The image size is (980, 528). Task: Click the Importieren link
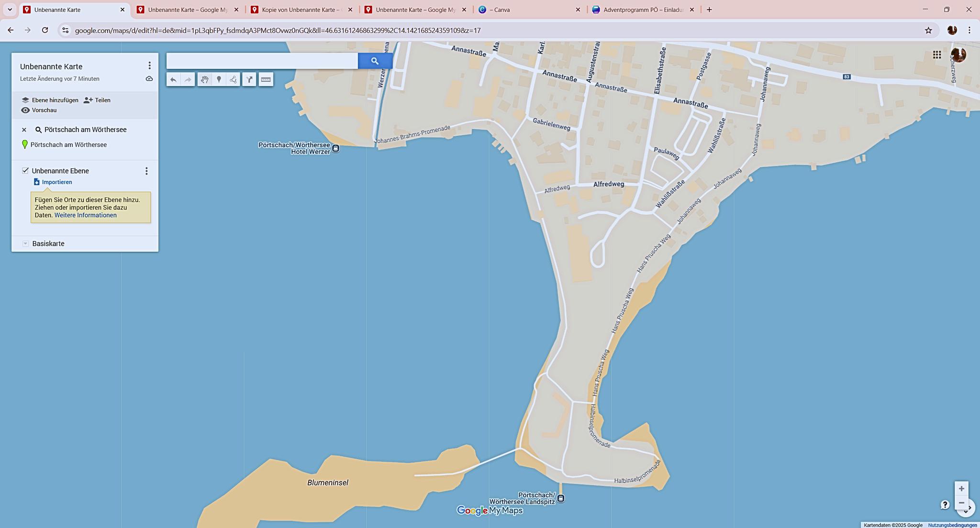tap(56, 182)
